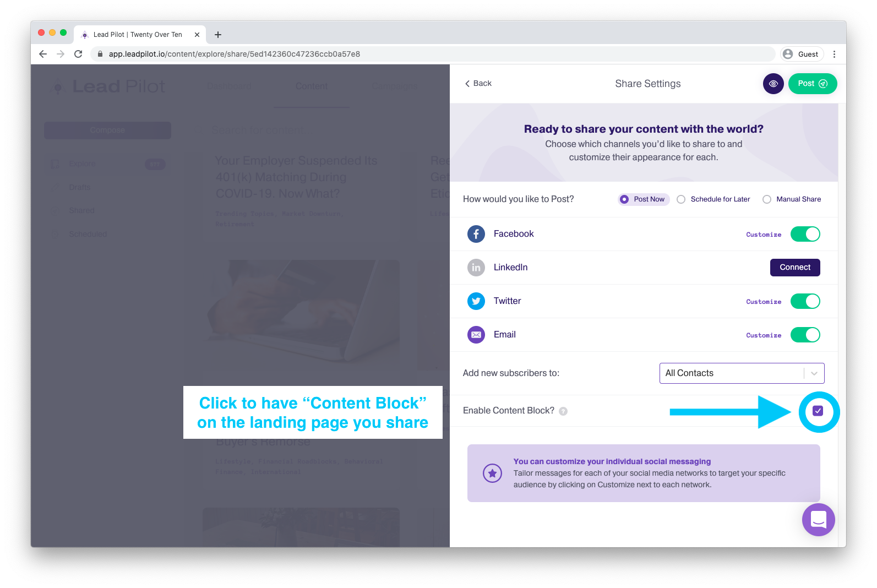Image resolution: width=877 pixels, height=588 pixels.
Task: Click the Content Block help question icon
Action: point(563,411)
